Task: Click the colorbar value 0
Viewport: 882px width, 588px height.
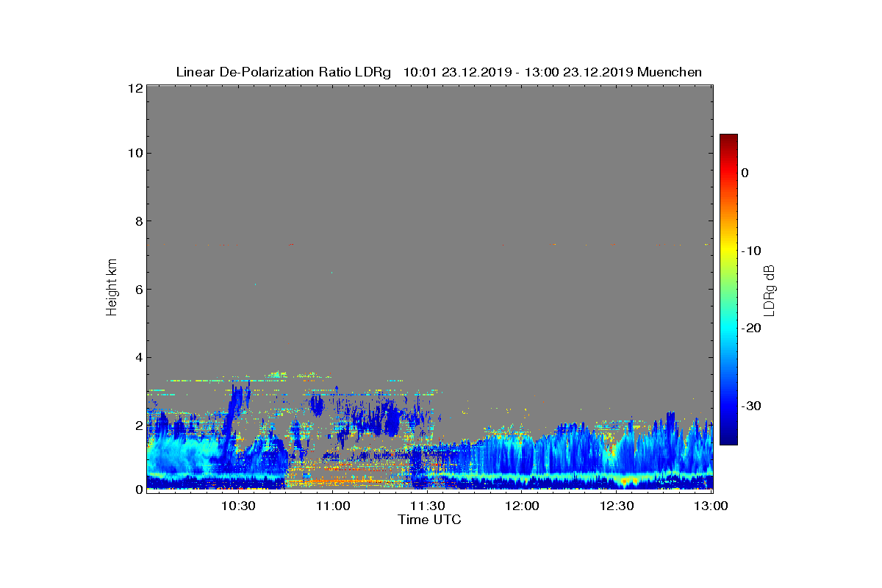Action: [745, 173]
